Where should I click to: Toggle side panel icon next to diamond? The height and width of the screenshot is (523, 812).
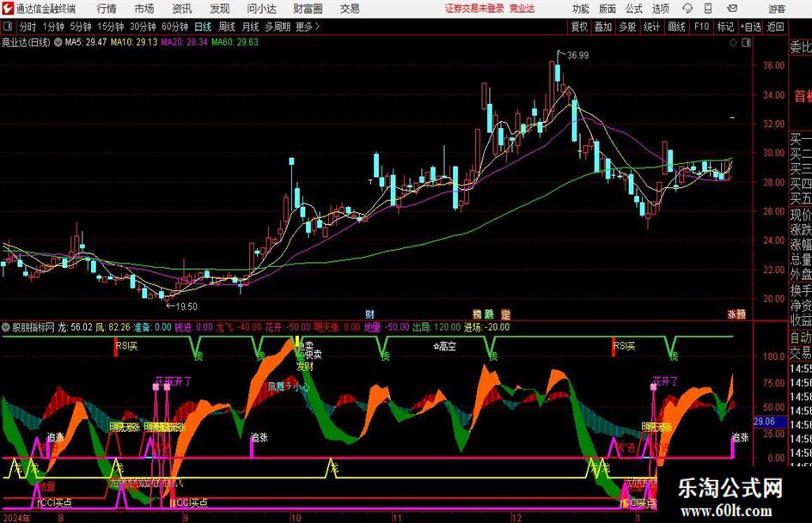pyautogui.click(x=746, y=43)
